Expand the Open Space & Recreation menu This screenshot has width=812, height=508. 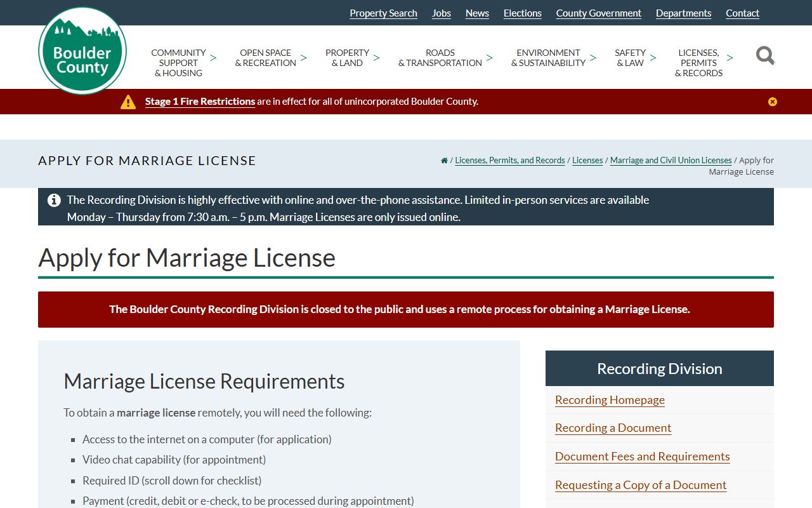tap(270, 58)
